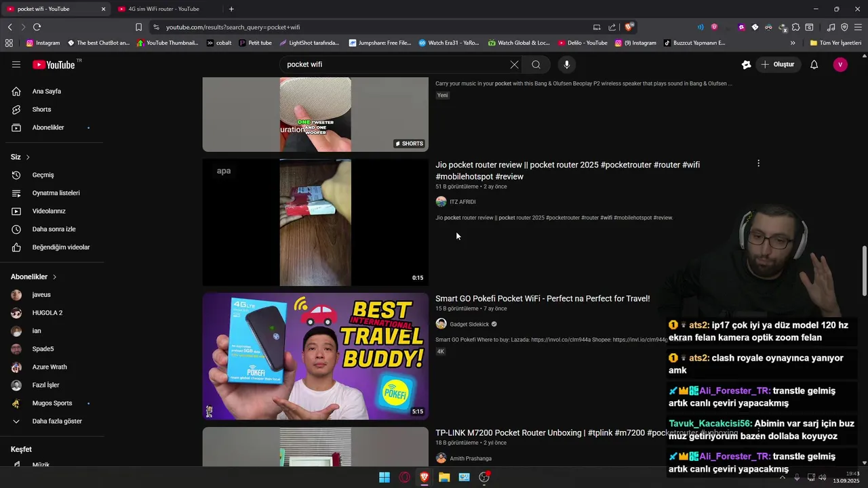Open Instagram bookmark
The image size is (868, 488).
pos(43,43)
